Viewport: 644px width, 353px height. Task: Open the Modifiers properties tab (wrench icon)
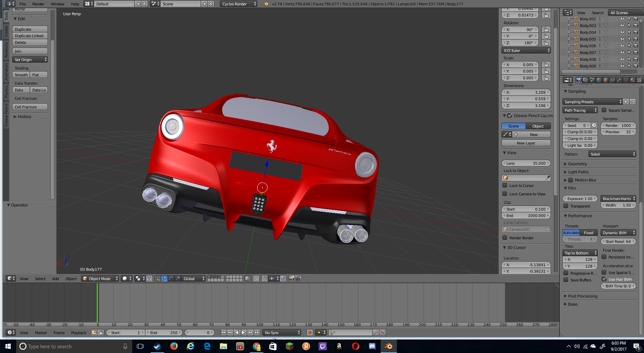pyautogui.click(x=619, y=80)
